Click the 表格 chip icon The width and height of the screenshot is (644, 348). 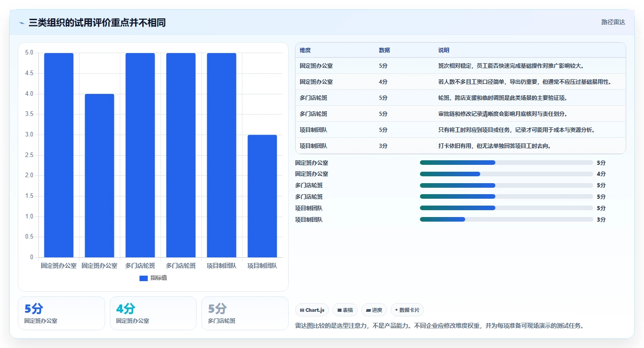pyautogui.click(x=339, y=310)
